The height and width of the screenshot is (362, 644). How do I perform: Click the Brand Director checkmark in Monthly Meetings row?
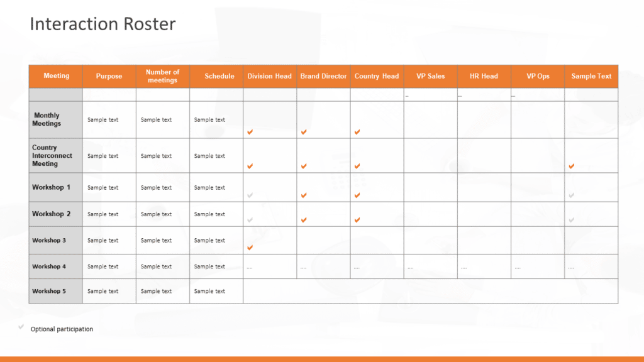tap(304, 132)
